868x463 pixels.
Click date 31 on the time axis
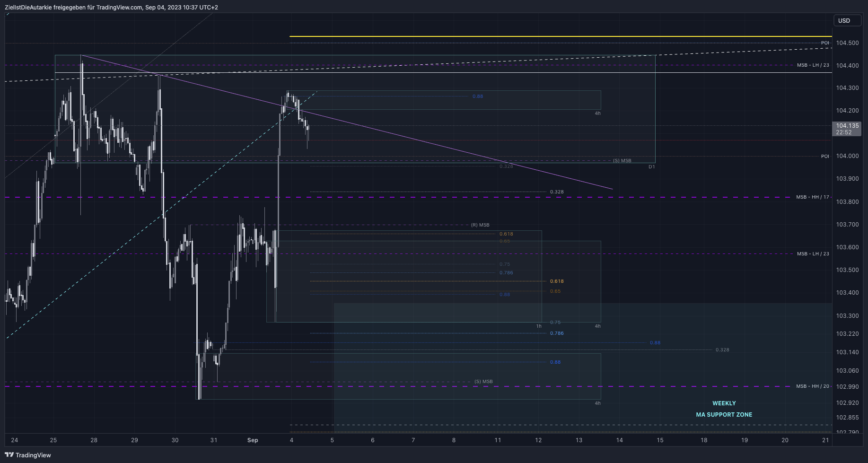(214, 440)
